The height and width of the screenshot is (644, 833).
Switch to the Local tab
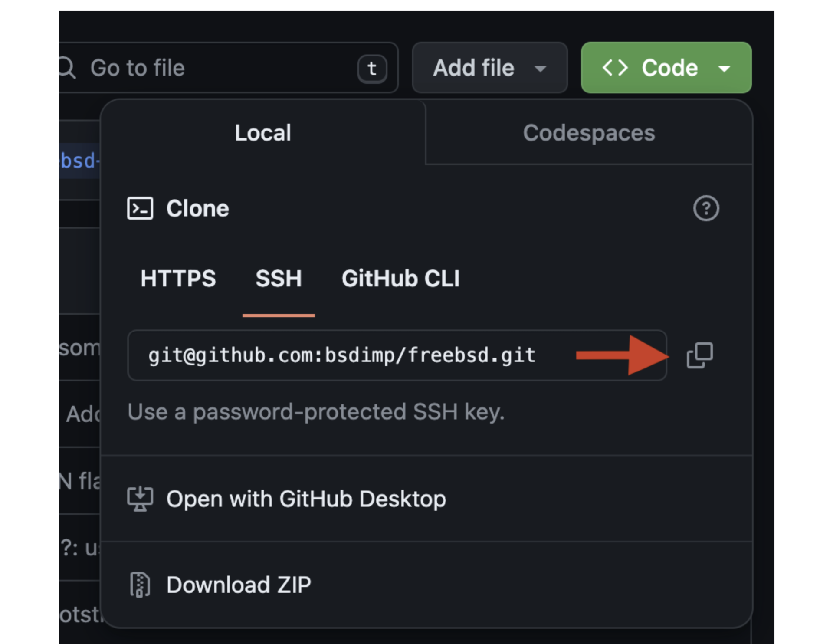click(263, 133)
